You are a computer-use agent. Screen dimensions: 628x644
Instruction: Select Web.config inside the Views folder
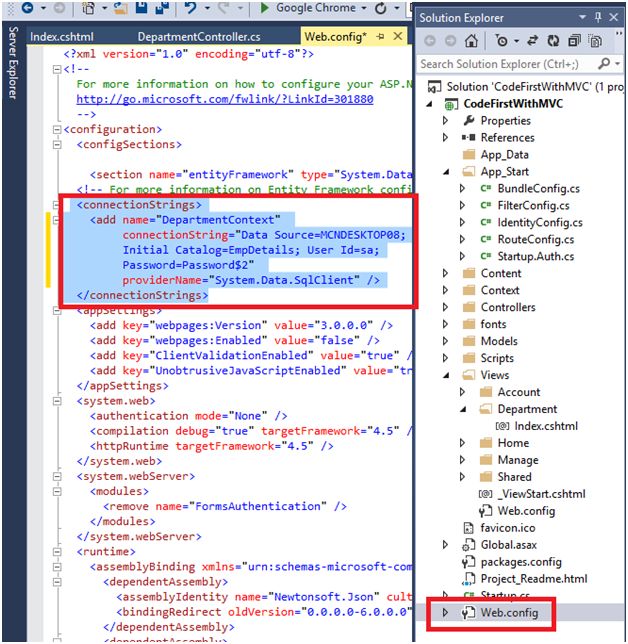526,511
